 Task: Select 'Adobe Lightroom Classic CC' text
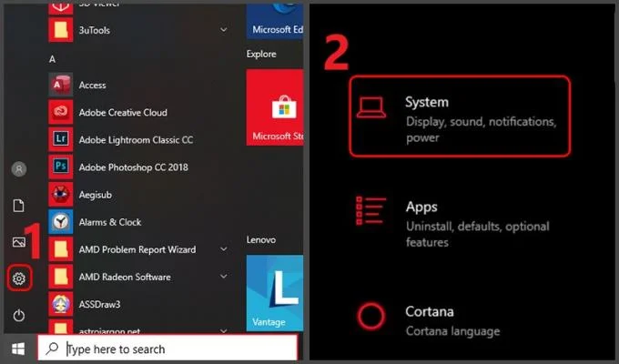pos(137,140)
